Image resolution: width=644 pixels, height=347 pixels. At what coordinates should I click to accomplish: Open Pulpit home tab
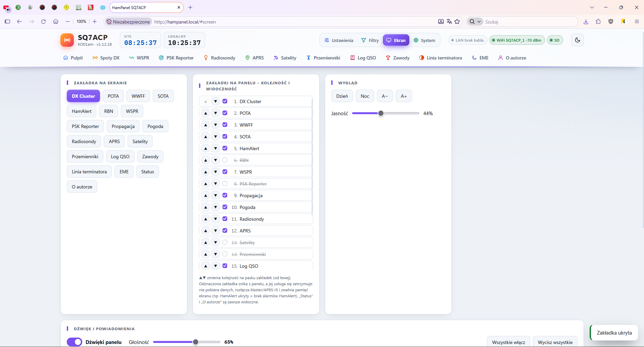(73, 58)
